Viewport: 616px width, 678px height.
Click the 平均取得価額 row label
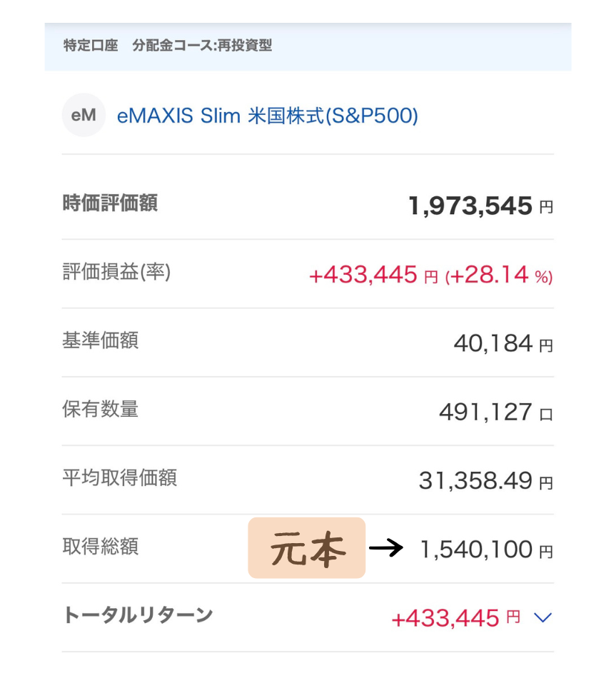(x=119, y=477)
